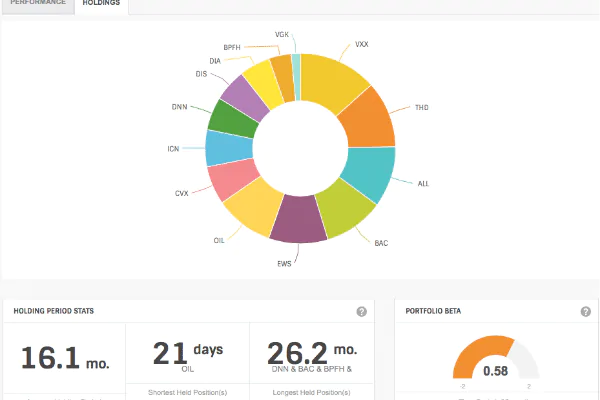Screen dimensions: 600x400
Task: Click the CVX chart label
Action: [x=181, y=193]
